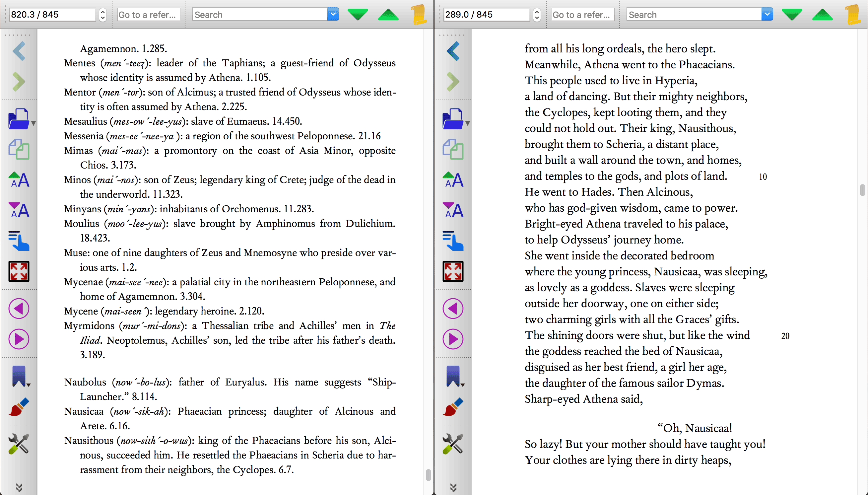This screenshot has width=868, height=495.
Task: Click the Go to a reference field, right pane
Action: tap(582, 15)
